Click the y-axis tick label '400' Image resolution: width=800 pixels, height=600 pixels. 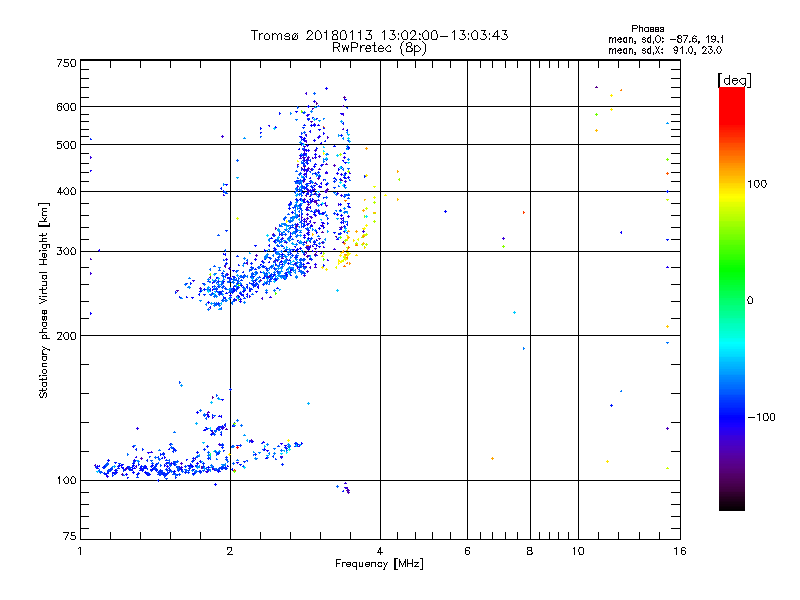click(x=66, y=191)
